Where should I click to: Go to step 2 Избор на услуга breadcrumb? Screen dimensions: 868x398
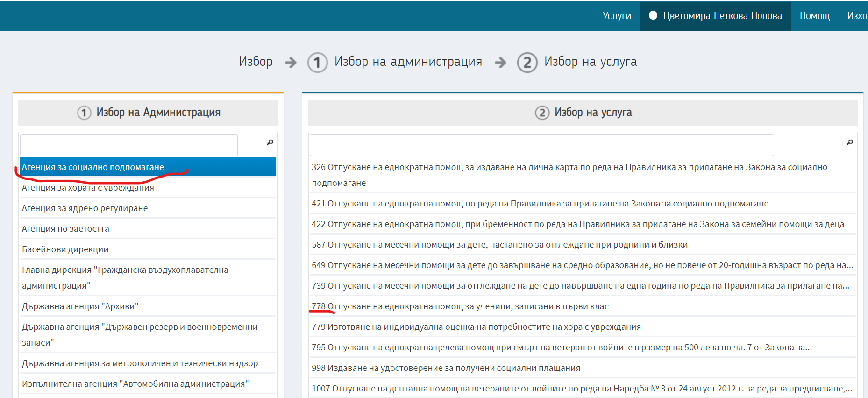pyautogui.click(x=577, y=62)
